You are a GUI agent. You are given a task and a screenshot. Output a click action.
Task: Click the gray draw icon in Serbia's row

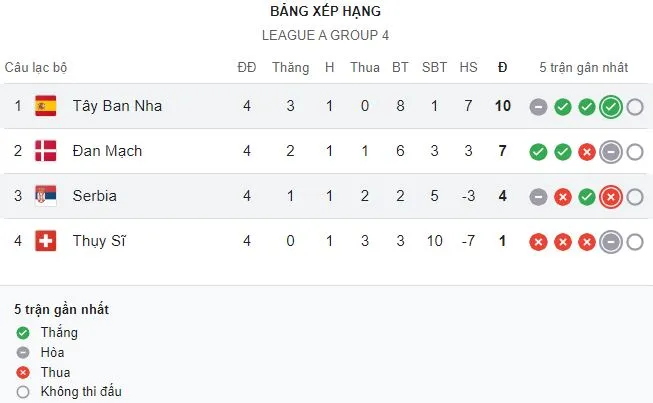tap(539, 197)
